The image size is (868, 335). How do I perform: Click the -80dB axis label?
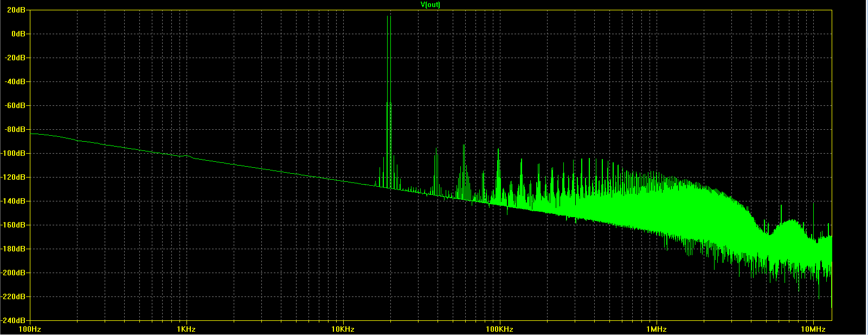pos(16,129)
